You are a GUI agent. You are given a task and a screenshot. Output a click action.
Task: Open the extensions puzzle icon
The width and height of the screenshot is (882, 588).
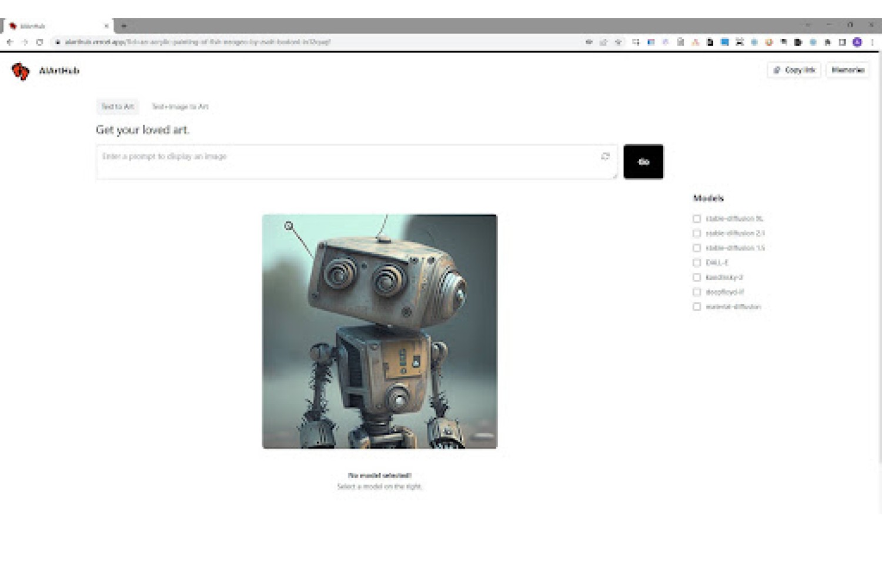click(x=828, y=42)
